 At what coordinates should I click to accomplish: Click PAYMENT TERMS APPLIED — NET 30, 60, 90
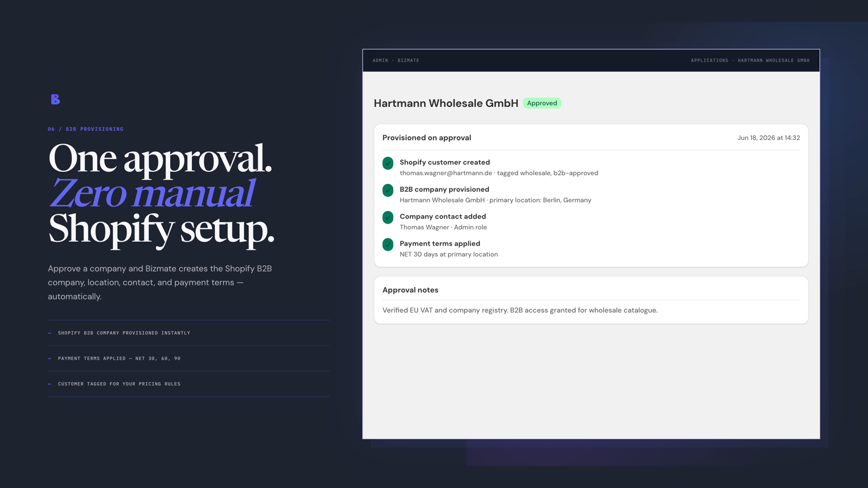119,358
